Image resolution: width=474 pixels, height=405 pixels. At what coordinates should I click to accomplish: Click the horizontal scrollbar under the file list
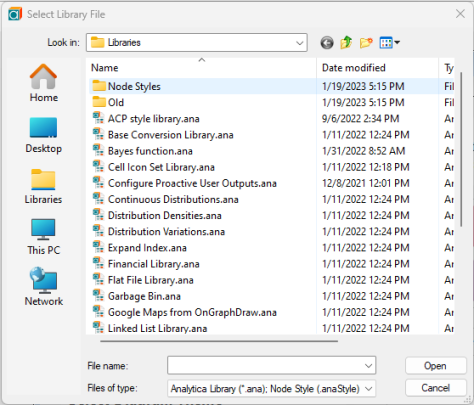219,341
